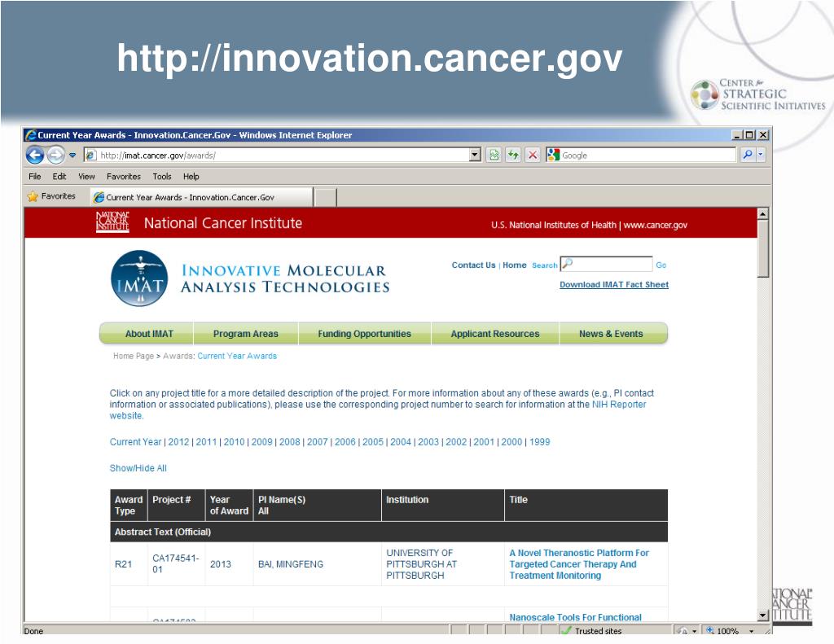The width and height of the screenshot is (834, 644).
Task: Expand the address bar history dropdown
Action: [475, 155]
